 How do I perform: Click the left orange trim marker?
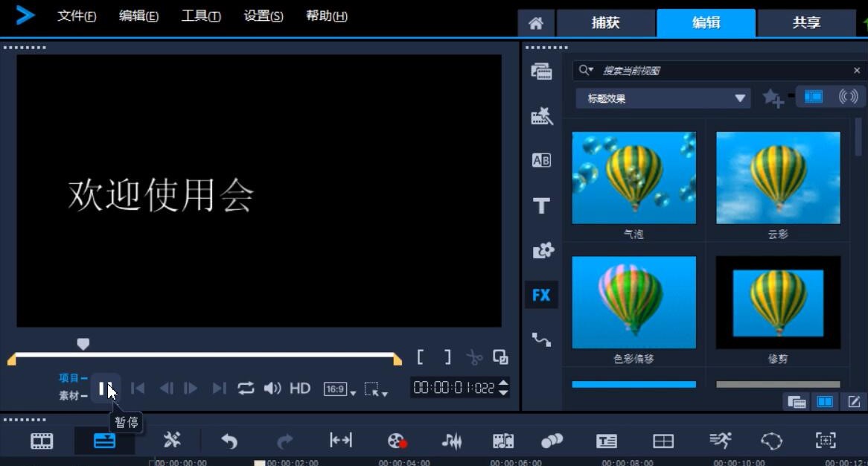click(x=12, y=360)
